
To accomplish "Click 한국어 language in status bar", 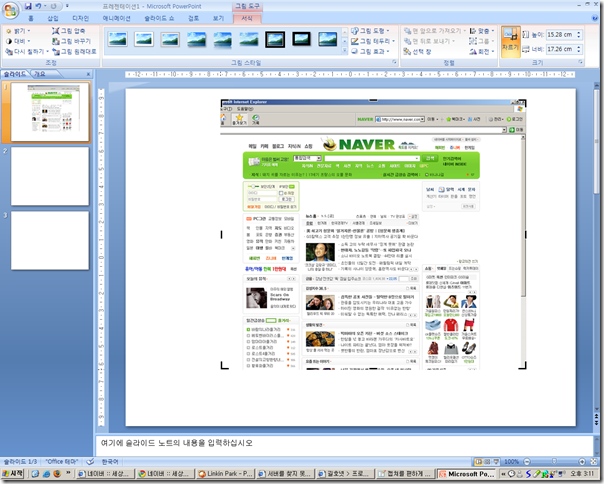I will click(x=110, y=461).
